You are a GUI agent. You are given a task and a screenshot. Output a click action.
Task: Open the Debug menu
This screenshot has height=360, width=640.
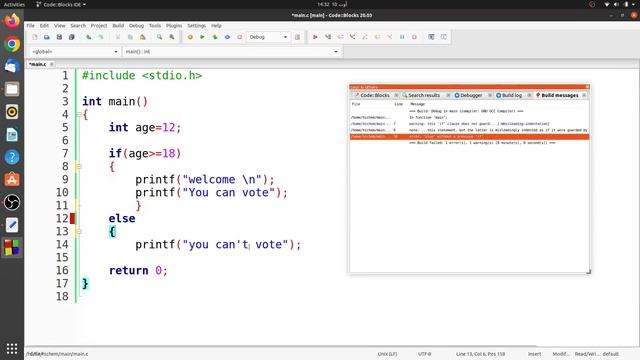[x=136, y=26]
